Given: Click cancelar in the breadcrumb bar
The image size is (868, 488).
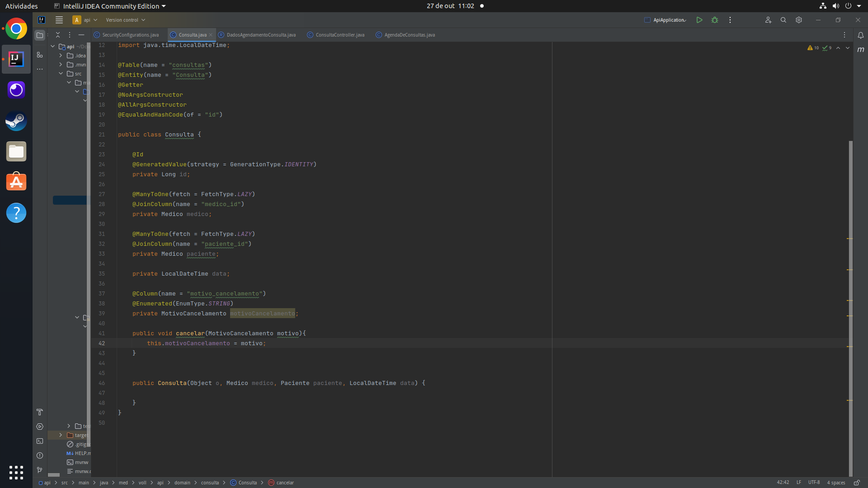Looking at the screenshot, I should tap(281, 483).
